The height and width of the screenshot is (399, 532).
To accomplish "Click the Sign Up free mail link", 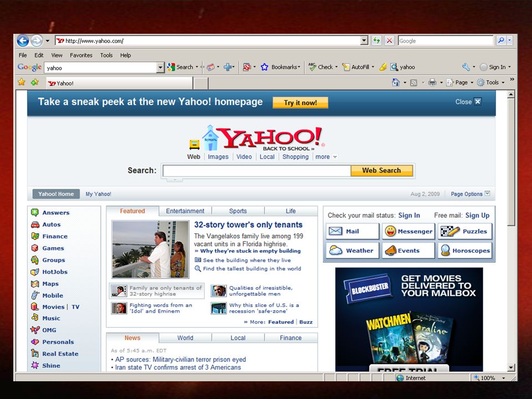I will pos(477,216).
